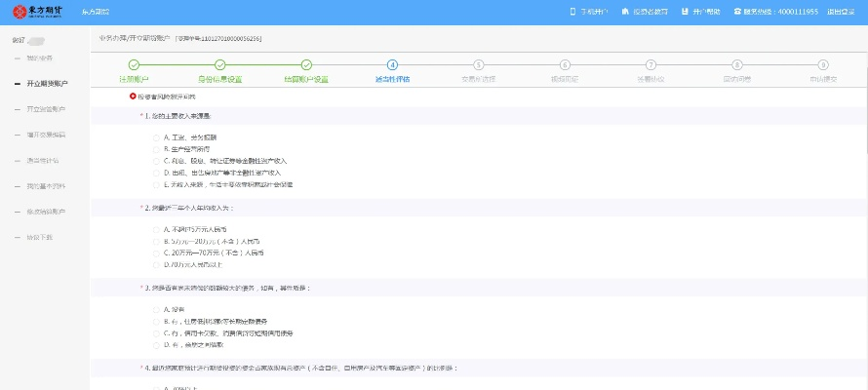The width and height of the screenshot is (868, 390).
Task: Select 70万元以上 for annual income
Action: tap(156, 264)
